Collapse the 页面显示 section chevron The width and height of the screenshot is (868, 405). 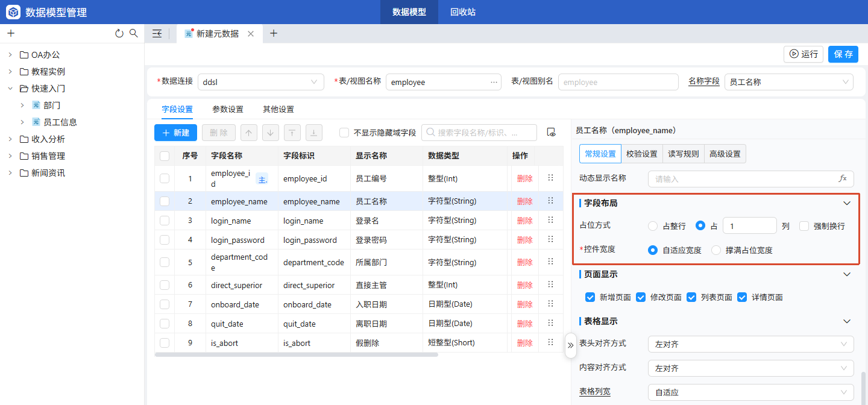847,274
